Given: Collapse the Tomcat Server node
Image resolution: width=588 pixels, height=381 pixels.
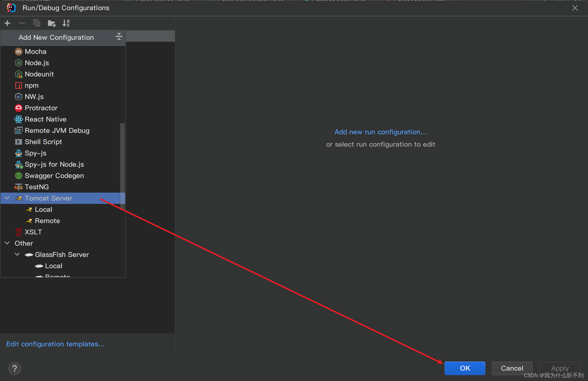Looking at the screenshot, I should coord(7,198).
